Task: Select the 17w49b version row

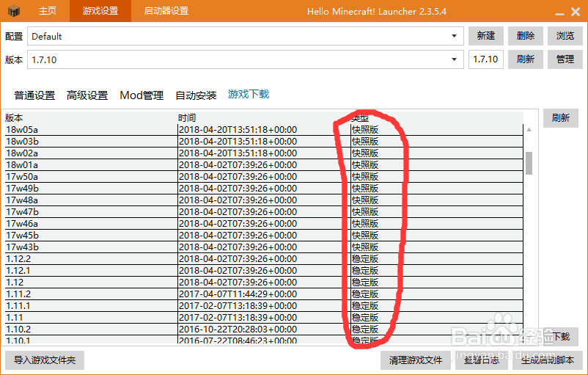Action: click(264, 189)
